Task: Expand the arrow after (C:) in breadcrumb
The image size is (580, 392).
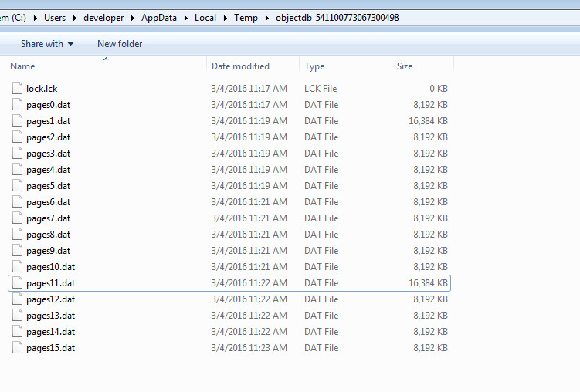Action: [x=36, y=18]
